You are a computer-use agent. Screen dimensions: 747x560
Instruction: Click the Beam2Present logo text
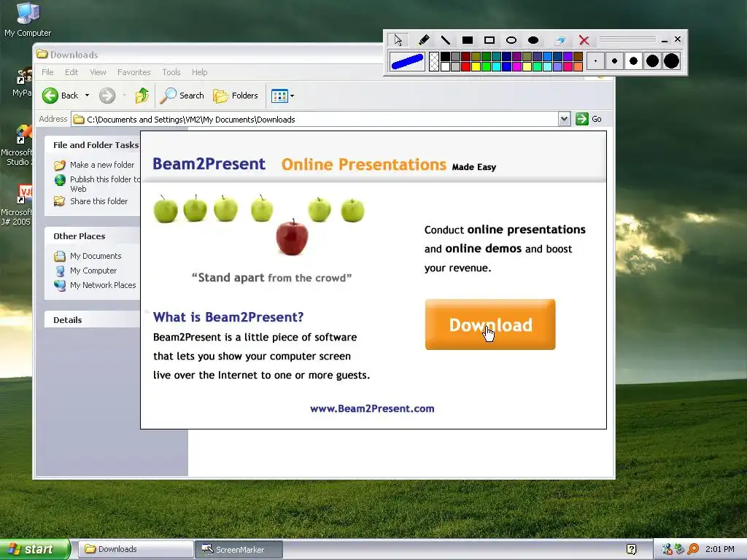point(209,164)
